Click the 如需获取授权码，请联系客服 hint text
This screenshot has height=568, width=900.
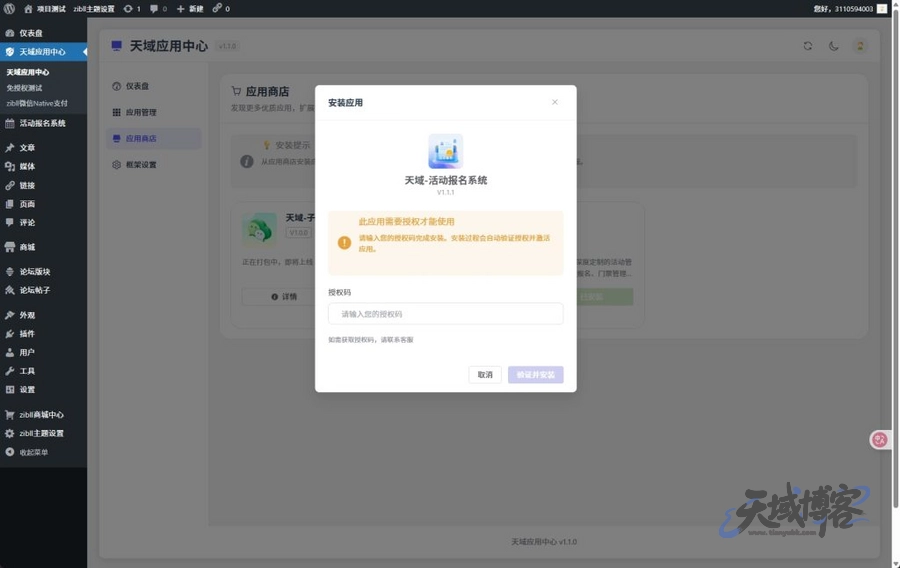(371, 340)
